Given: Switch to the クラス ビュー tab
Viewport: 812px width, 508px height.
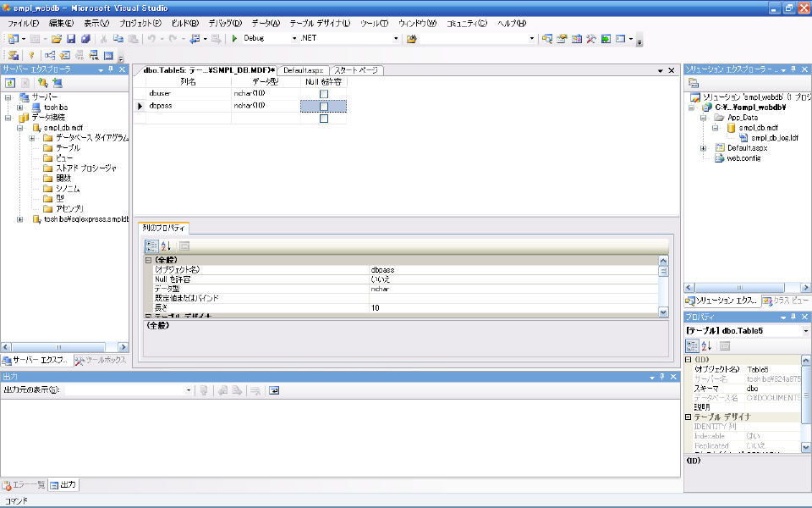Looking at the screenshot, I should (x=786, y=301).
